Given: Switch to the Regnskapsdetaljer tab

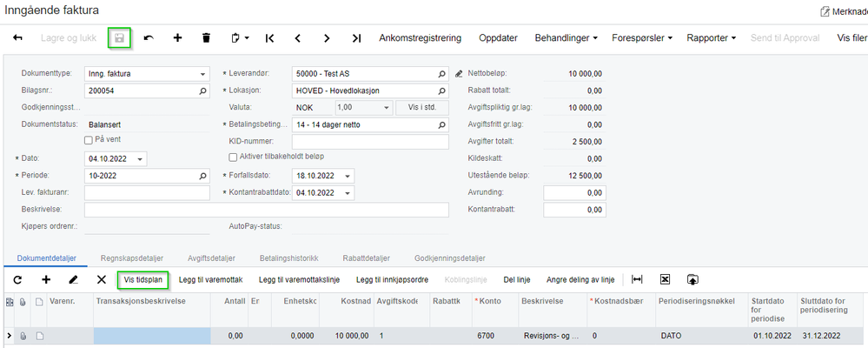Looking at the screenshot, I should coord(132,258).
